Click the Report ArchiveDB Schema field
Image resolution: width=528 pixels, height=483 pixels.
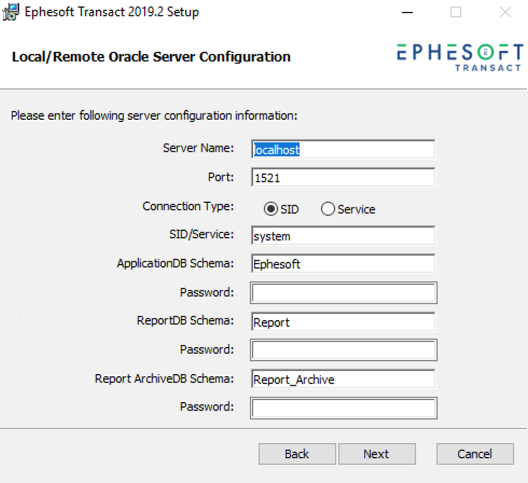coord(343,379)
